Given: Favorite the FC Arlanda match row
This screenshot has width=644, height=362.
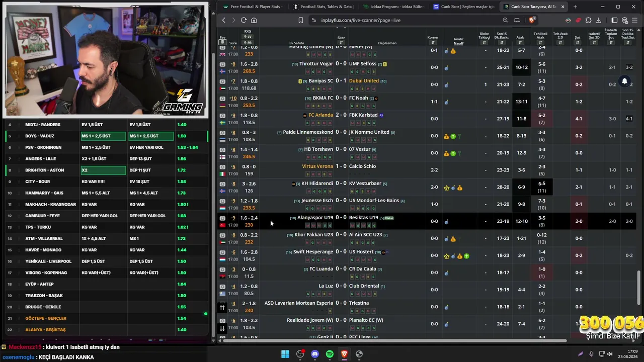Looking at the screenshot, I should (222, 116).
